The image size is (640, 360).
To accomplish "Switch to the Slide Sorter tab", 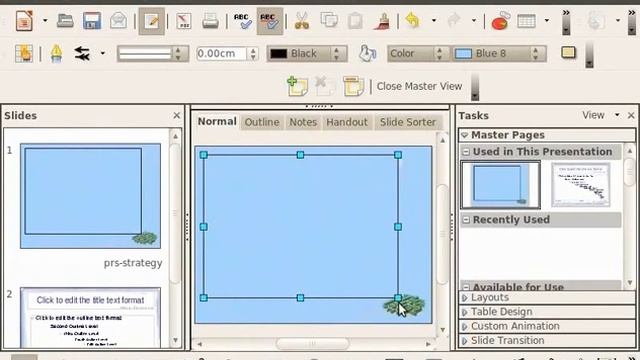I will (x=408, y=122).
